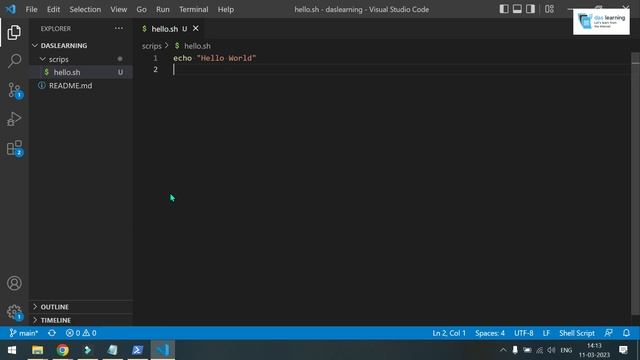
Task: Click the scripts breadcrumb
Action: click(x=152, y=46)
